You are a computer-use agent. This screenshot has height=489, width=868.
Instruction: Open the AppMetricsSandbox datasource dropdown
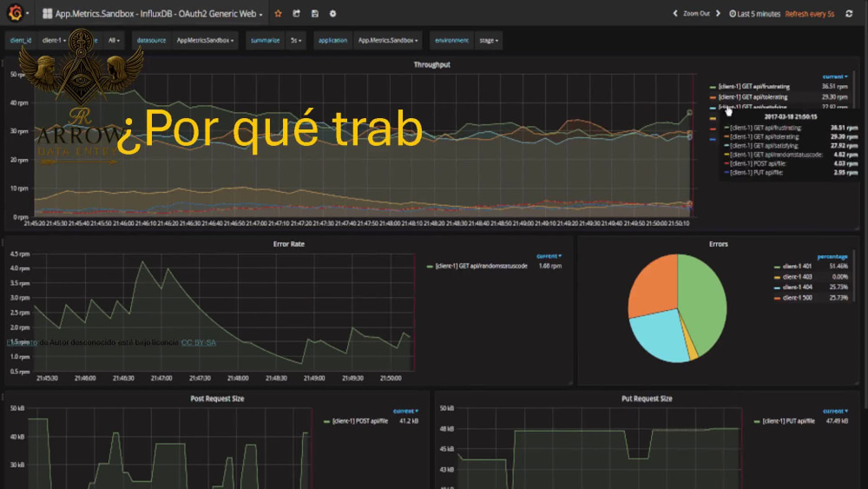pyautogui.click(x=205, y=41)
